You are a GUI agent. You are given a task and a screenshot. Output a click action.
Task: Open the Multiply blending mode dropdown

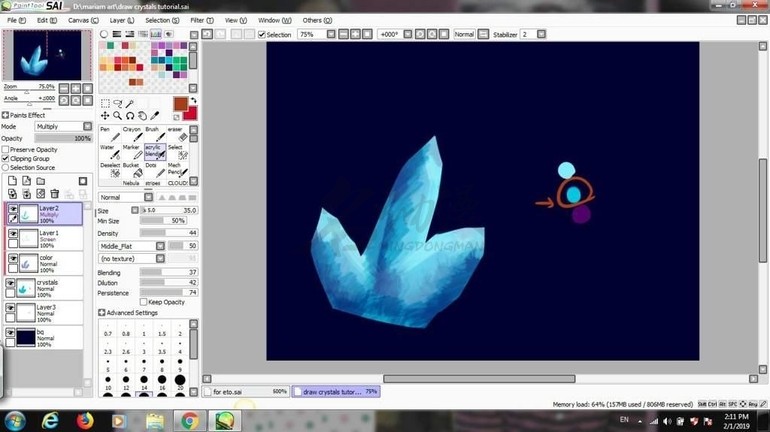click(62, 127)
